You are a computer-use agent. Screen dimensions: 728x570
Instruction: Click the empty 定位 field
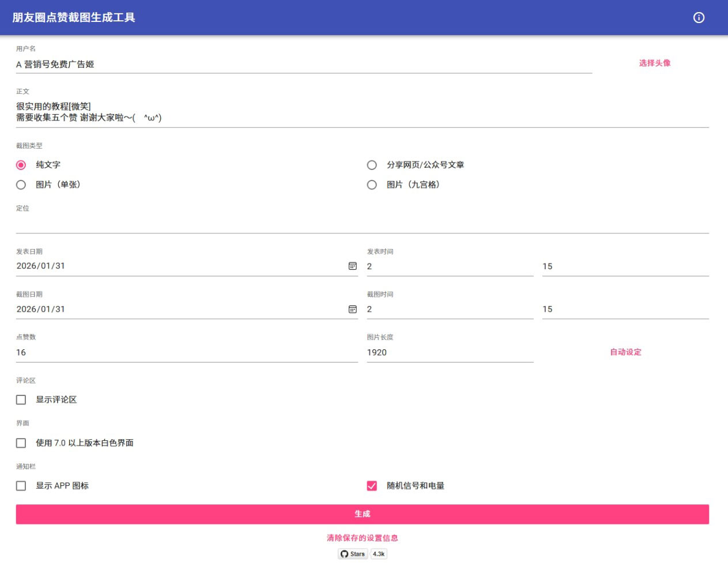pos(231,226)
